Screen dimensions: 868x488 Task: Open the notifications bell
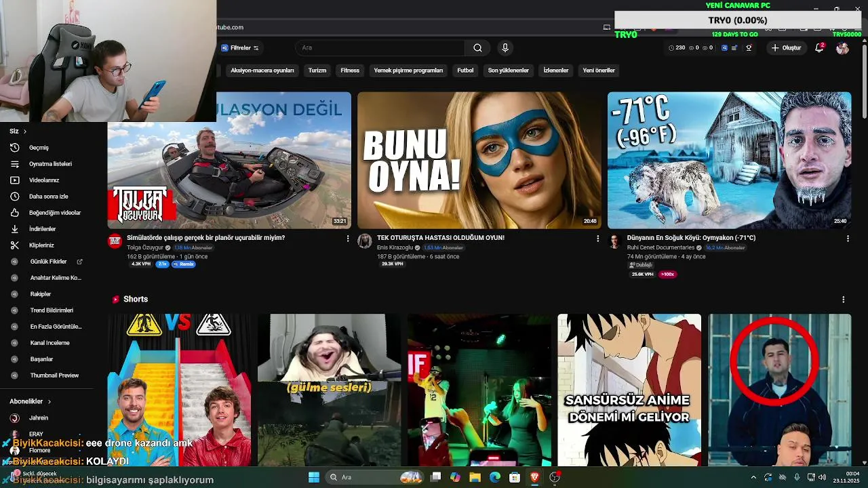coord(819,48)
